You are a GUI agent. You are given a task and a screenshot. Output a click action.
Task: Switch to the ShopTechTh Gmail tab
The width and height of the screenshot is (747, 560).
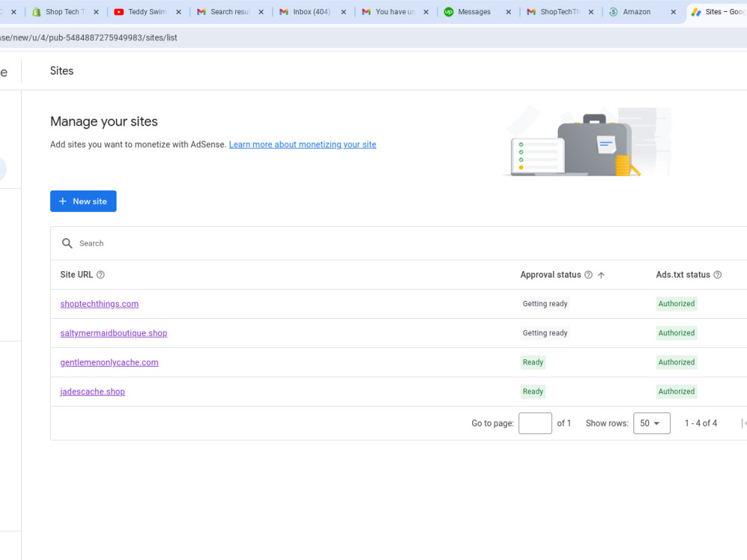560,12
